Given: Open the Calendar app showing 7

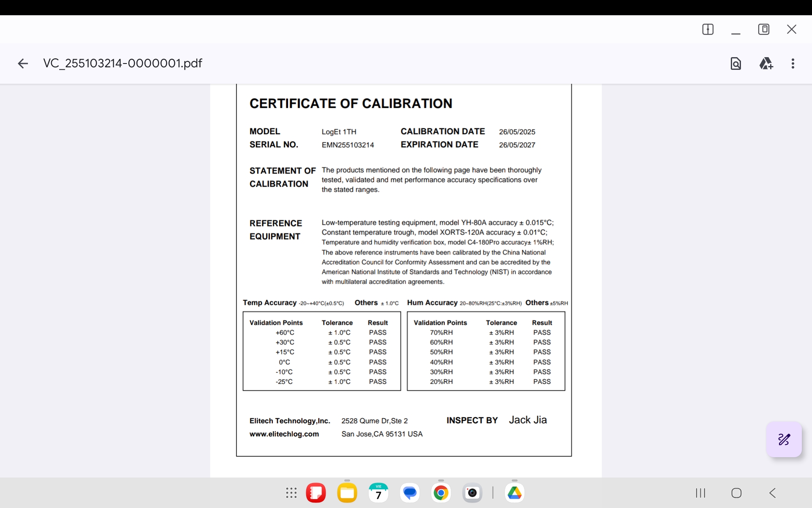Looking at the screenshot, I should pos(379,493).
